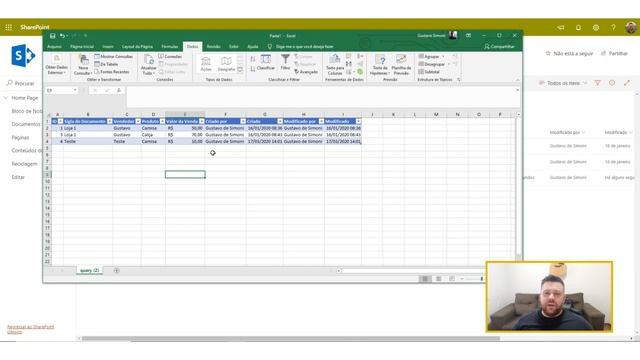This screenshot has width=640, height=360.
Task: Add a new sheet with plus icon
Action: 116,271
